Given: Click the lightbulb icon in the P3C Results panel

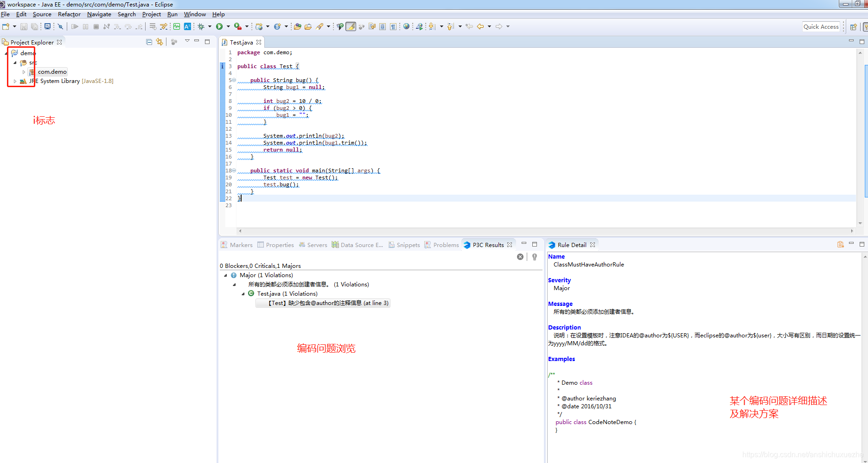Looking at the screenshot, I should pyautogui.click(x=535, y=256).
